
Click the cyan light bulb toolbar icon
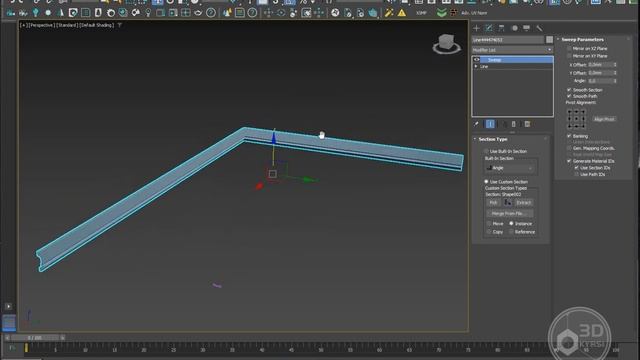[36, 13]
